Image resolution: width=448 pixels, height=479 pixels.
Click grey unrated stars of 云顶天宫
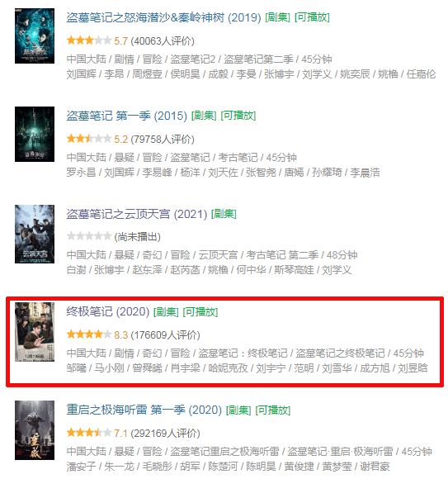(89, 236)
